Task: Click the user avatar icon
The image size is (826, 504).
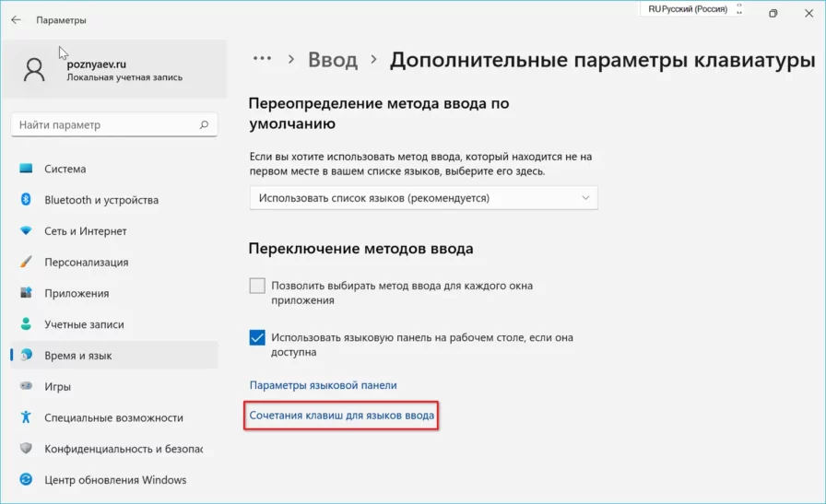Action: (x=34, y=69)
